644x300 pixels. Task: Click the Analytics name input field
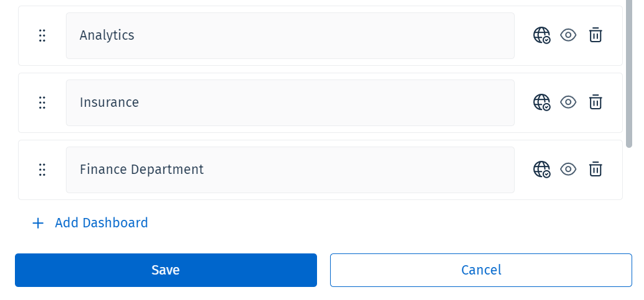(290, 35)
